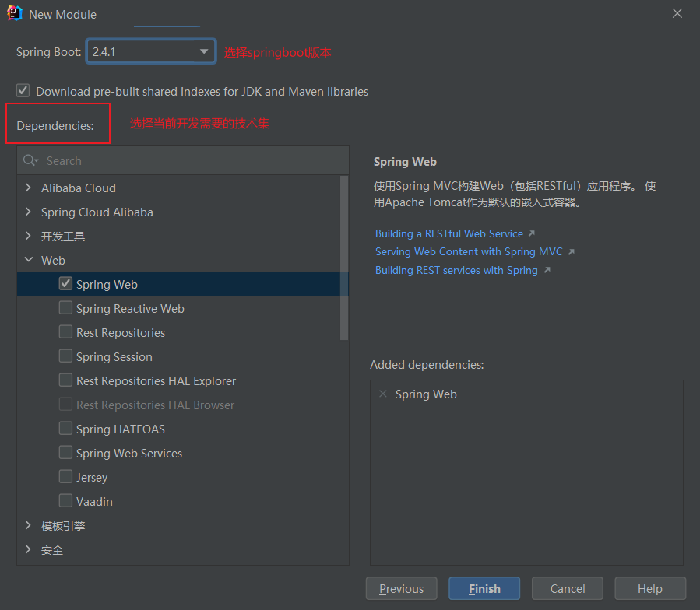
Task: Select the Web category label
Action: coord(53,260)
